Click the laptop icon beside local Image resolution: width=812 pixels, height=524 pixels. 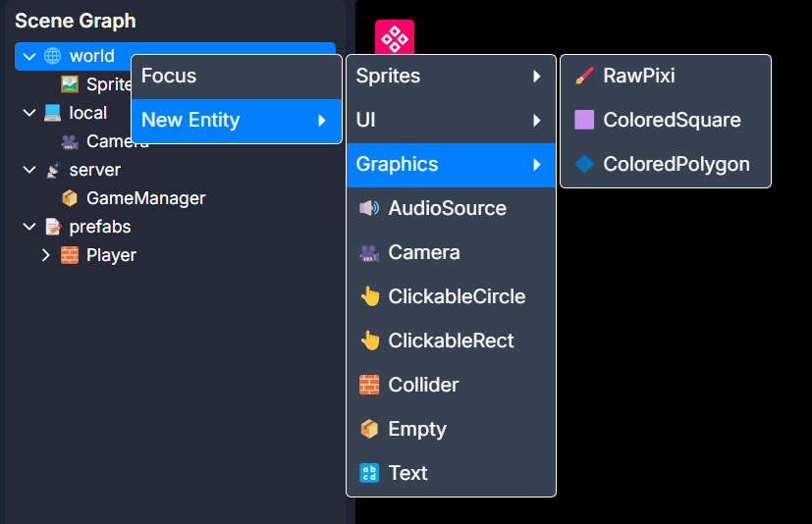coord(52,113)
